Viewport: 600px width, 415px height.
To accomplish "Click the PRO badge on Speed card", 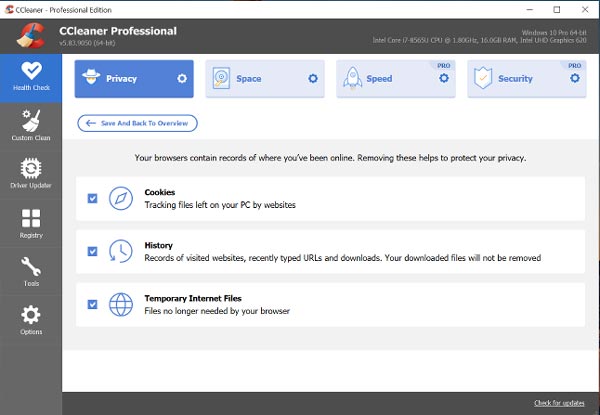I will tap(443, 66).
